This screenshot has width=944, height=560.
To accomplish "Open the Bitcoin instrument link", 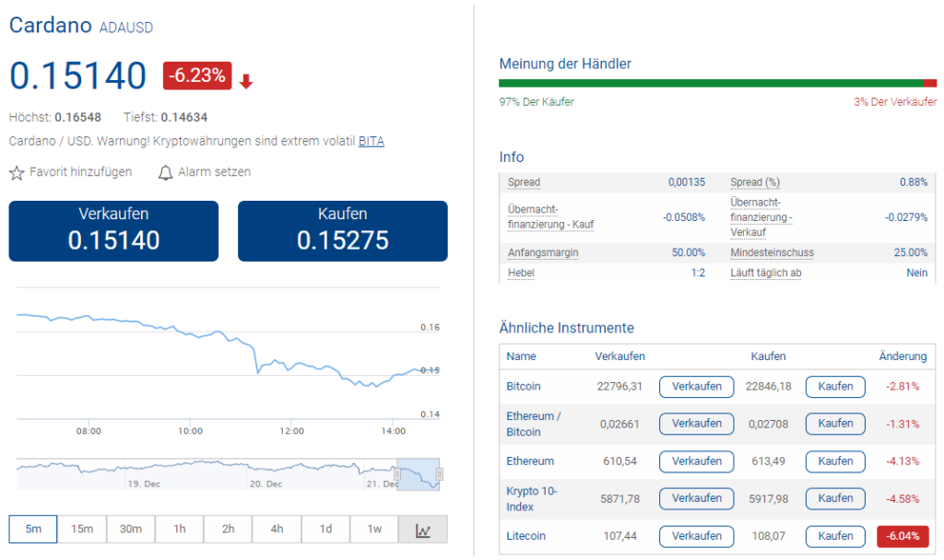I will click(x=524, y=386).
